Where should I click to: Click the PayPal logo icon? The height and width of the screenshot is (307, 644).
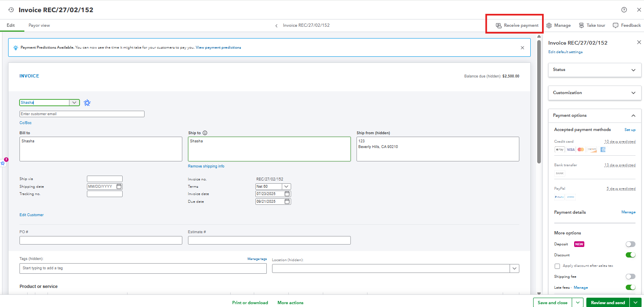pos(560,197)
